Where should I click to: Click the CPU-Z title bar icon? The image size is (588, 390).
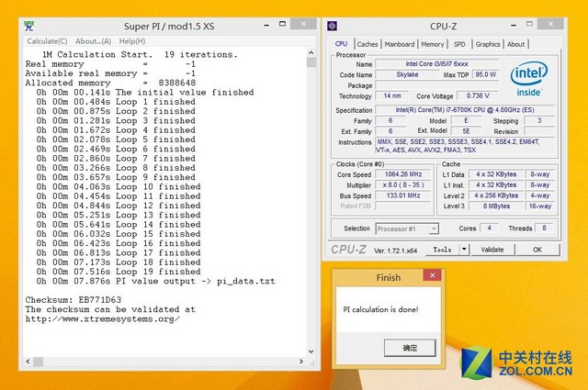coord(337,26)
